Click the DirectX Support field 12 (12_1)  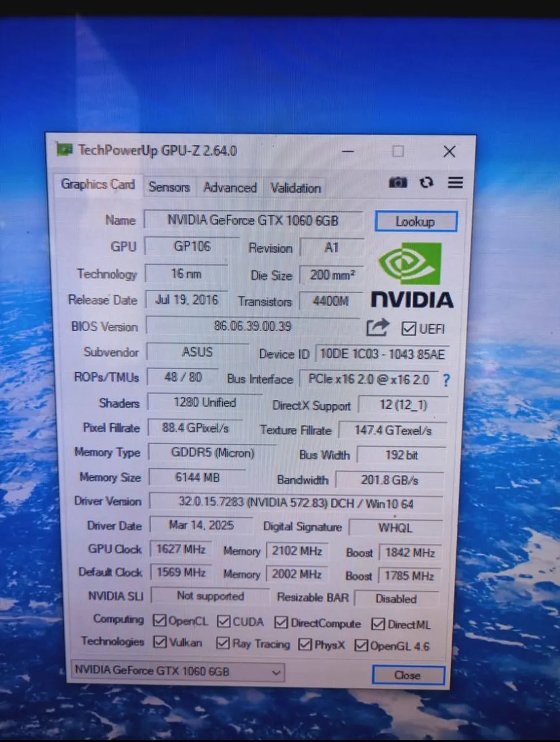[403, 405]
